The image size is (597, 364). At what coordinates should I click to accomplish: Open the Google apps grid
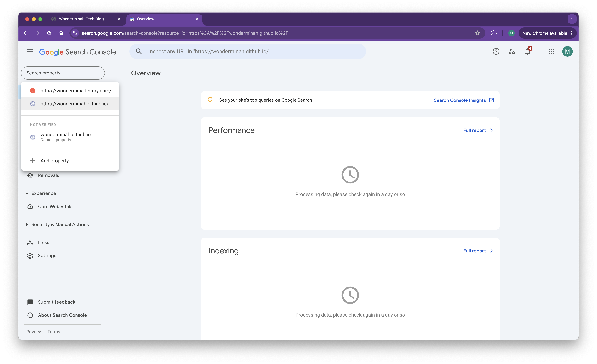click(x=552, y=52)
